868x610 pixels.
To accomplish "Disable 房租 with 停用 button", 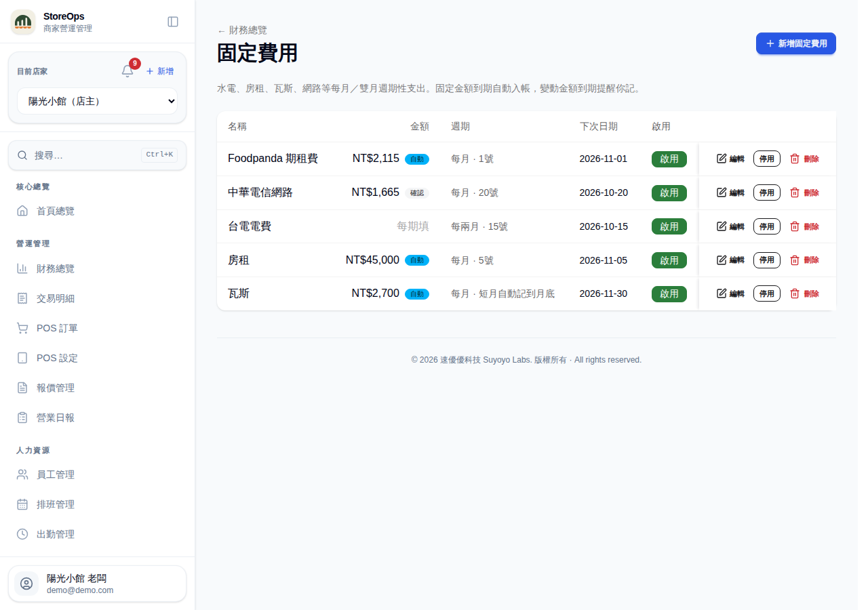I will point(767,260).
